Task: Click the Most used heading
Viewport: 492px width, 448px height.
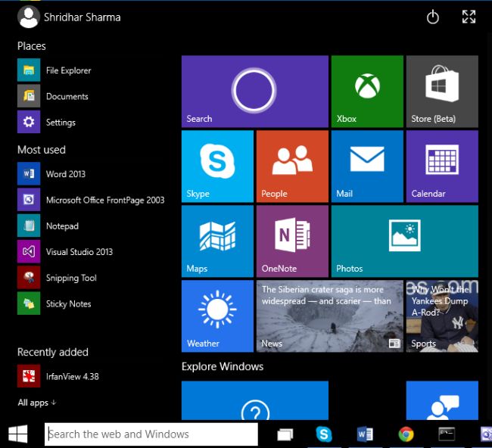Action: pos(42,149)
